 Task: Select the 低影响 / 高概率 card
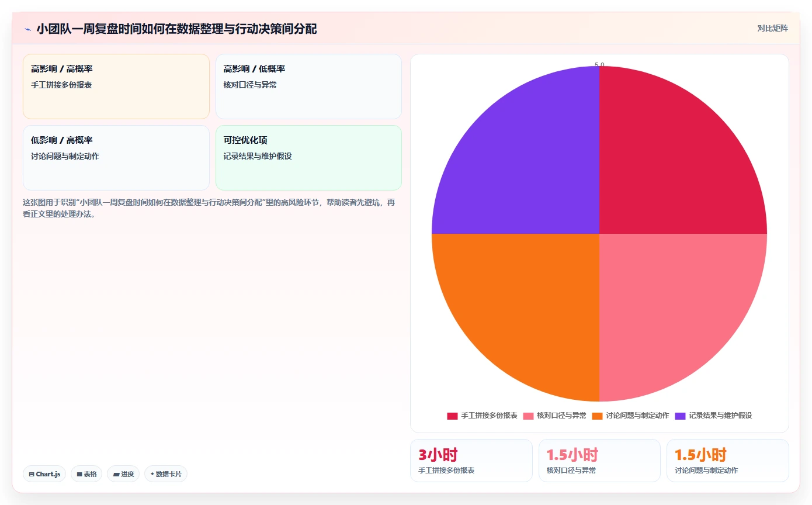[116, 158]
